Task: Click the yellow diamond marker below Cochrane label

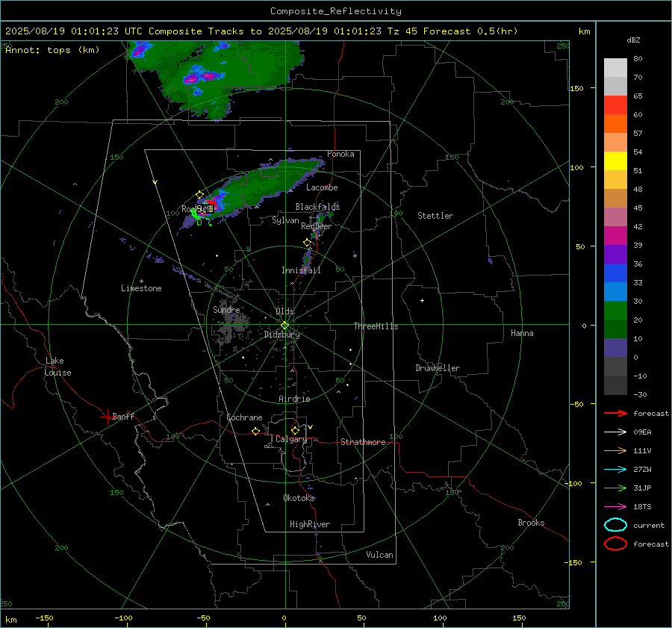Action: 256,432
